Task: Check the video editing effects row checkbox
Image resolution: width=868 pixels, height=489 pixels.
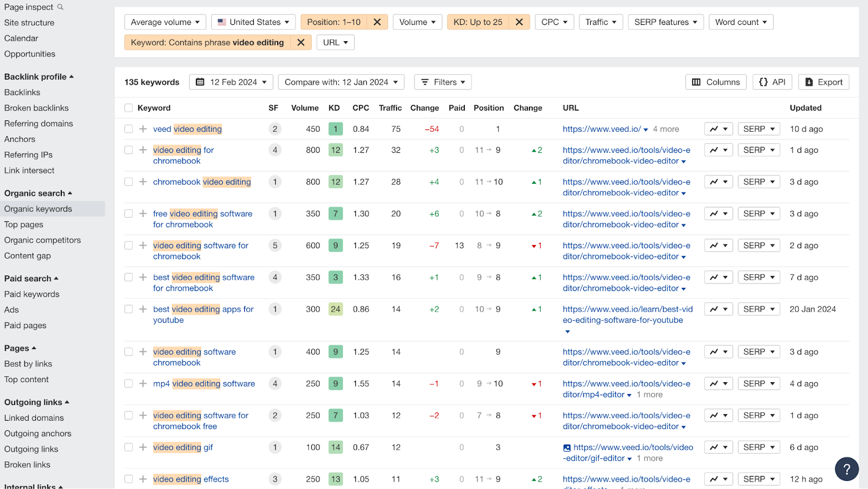Action: tap(129, 479)
